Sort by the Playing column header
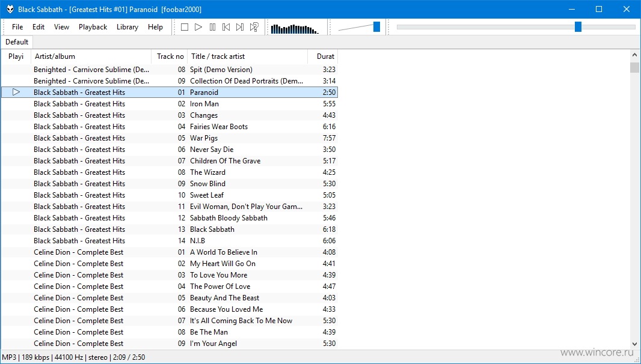Image resolution: width=641 pixels, height=364 pixels. click(x=16, y=56)
